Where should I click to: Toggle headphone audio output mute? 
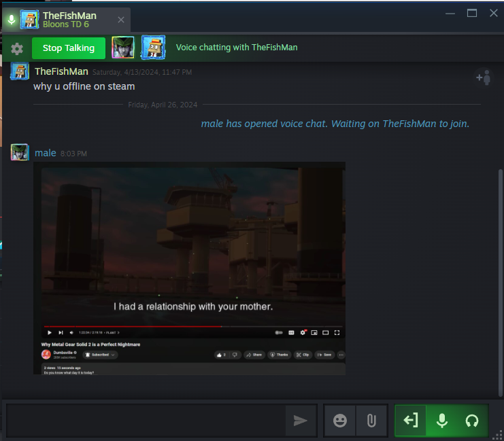pos(472,421)
